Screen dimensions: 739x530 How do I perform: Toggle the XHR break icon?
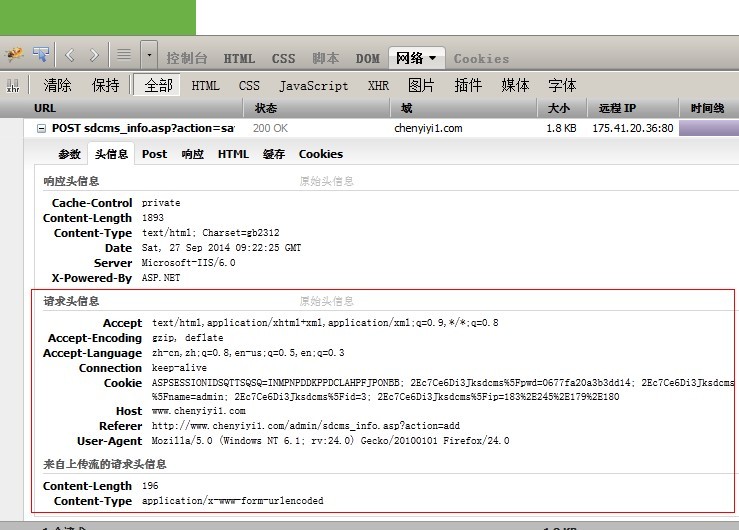13,86
